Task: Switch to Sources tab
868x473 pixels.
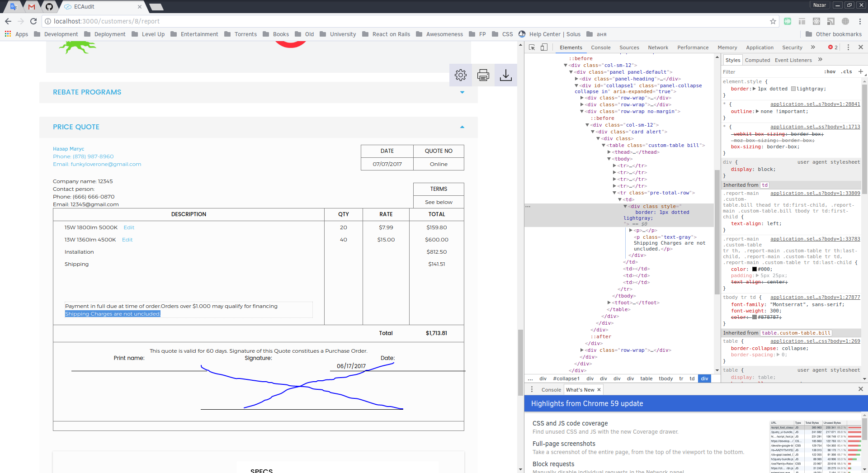Action: 629,47
